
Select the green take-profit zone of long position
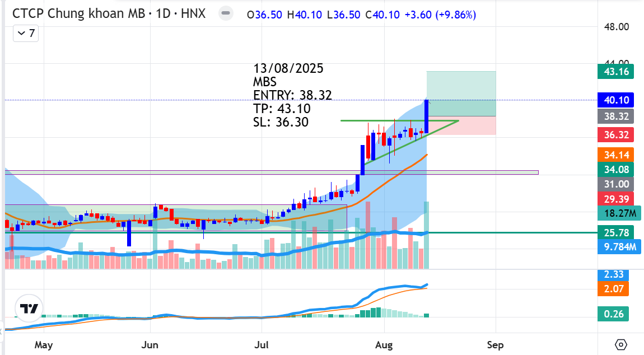(461, 94)
